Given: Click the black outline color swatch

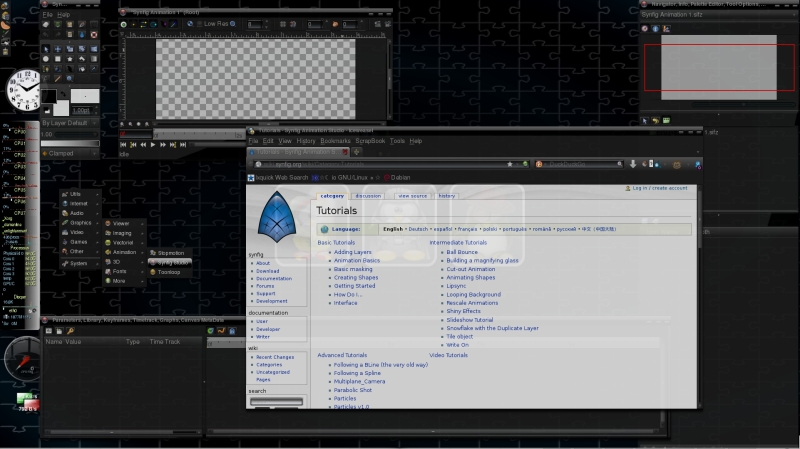Looking at the screenshot, I should click(48, 95).
